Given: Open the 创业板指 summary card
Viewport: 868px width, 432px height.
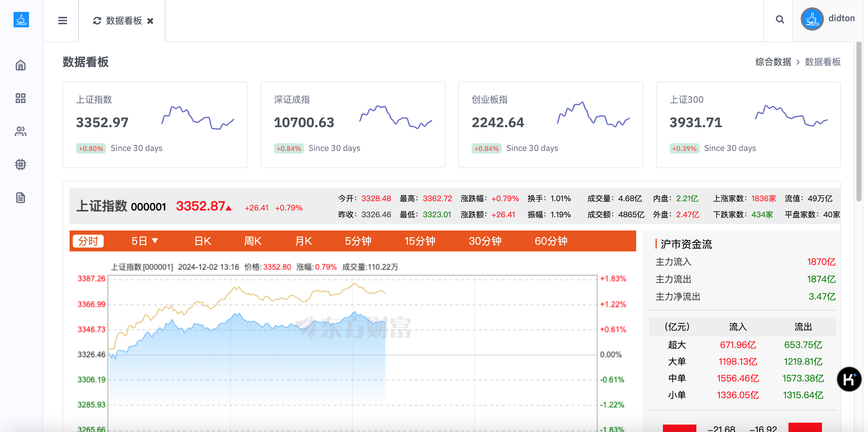Looking at the screenshot, I should click(x=551, y=125).
